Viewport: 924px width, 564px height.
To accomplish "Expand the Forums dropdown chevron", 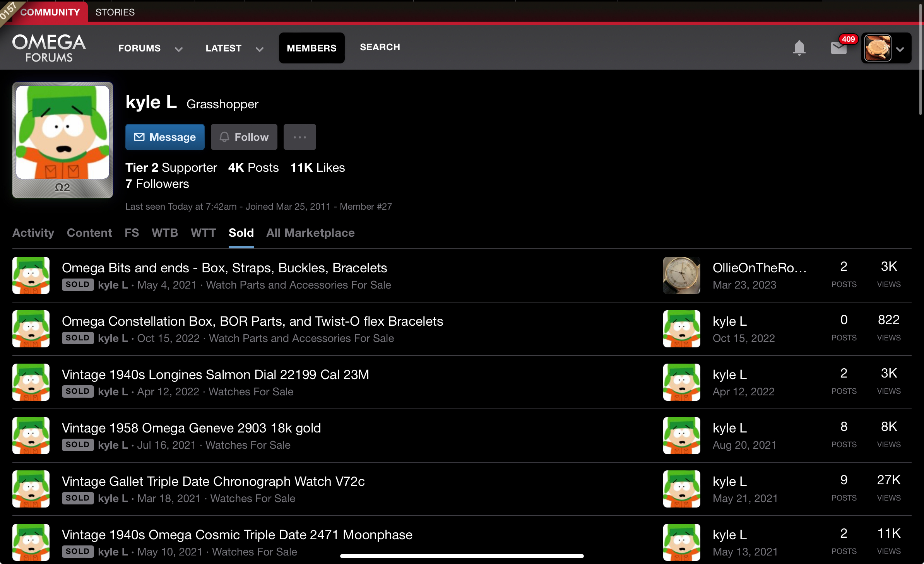I will (178, 49).
